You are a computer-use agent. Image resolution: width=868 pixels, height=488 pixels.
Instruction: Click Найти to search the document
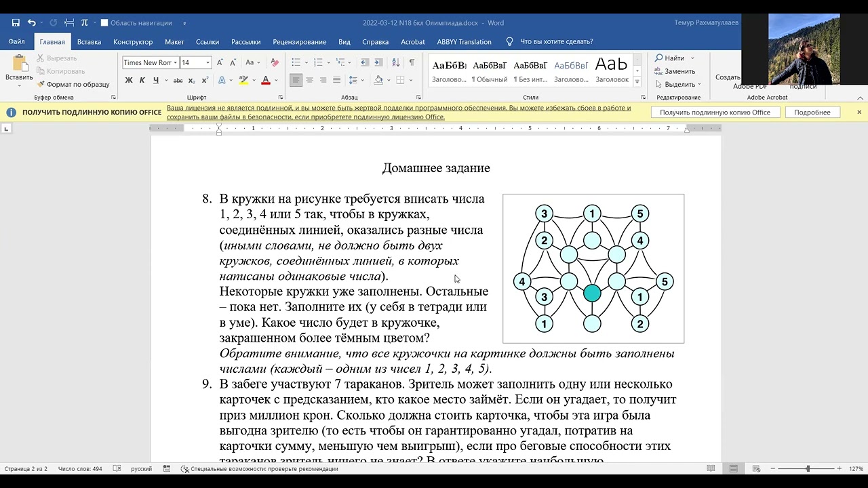click(x=670, y=58)
